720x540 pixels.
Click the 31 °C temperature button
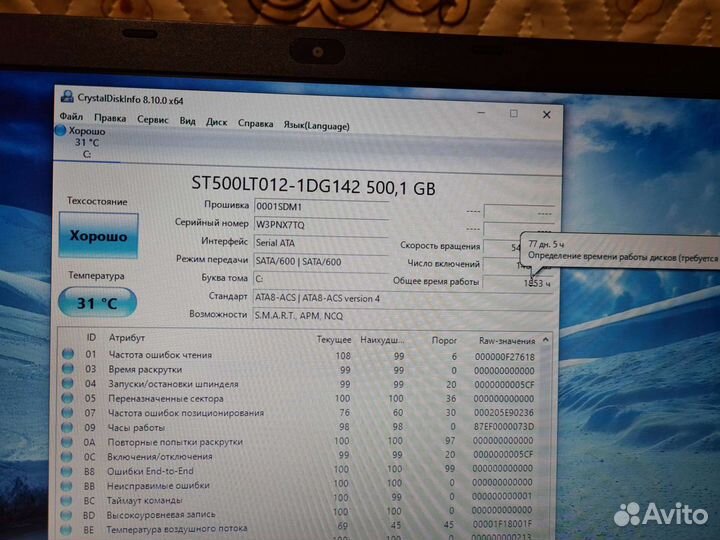[x=97, y=303]
